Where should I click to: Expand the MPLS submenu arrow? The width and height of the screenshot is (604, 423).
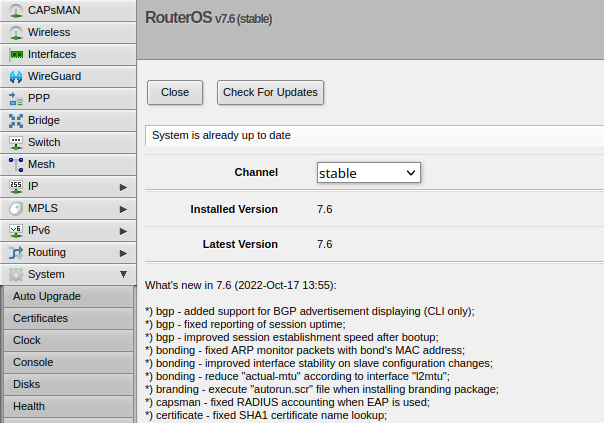click(x=123, y=209)
